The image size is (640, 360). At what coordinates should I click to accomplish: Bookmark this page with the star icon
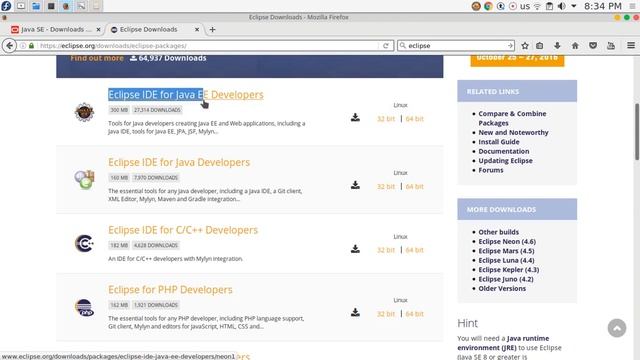(525, 46)
